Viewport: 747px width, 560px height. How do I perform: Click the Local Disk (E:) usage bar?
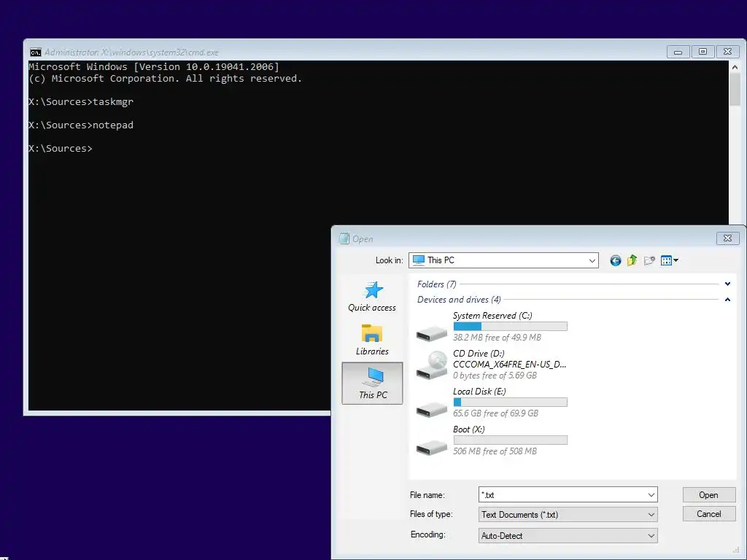510,402
